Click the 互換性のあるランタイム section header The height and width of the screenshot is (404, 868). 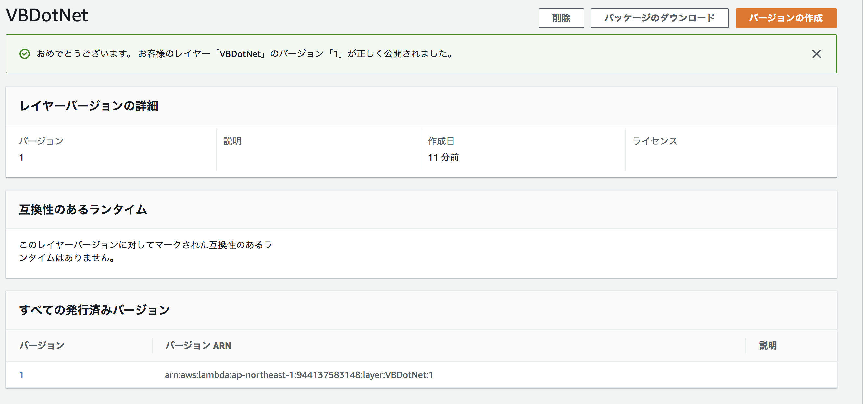click(x=83, y=209)
